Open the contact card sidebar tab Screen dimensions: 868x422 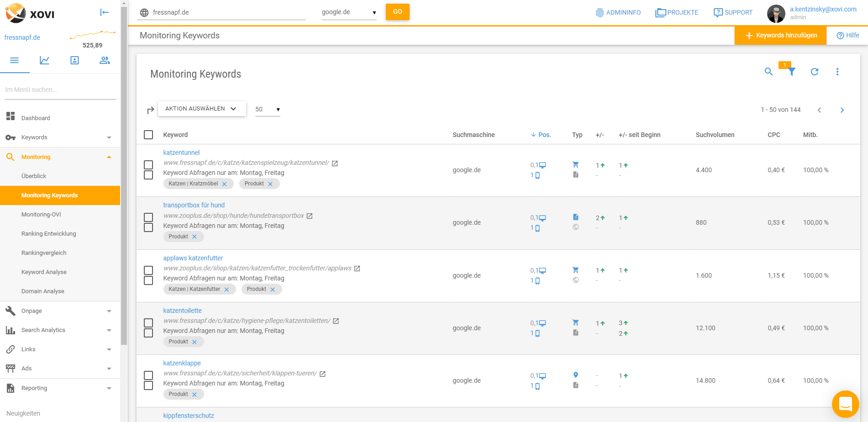coord(74,60)
